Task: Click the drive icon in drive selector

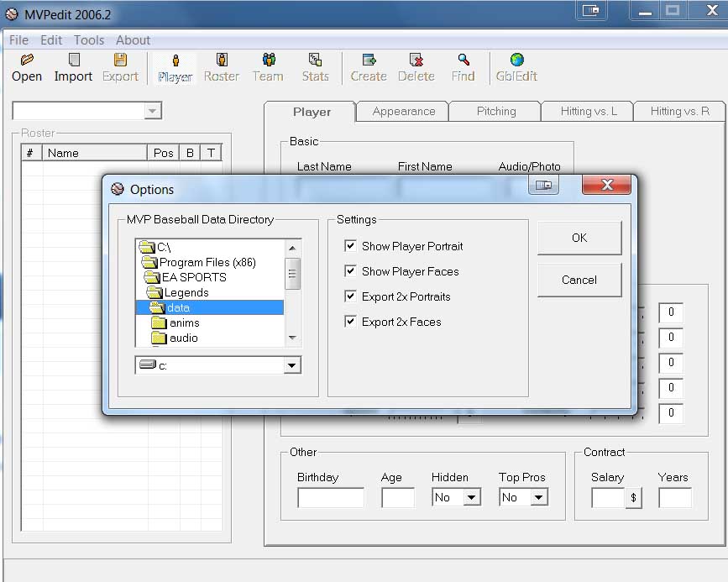Action: click(x=148, y=364)
